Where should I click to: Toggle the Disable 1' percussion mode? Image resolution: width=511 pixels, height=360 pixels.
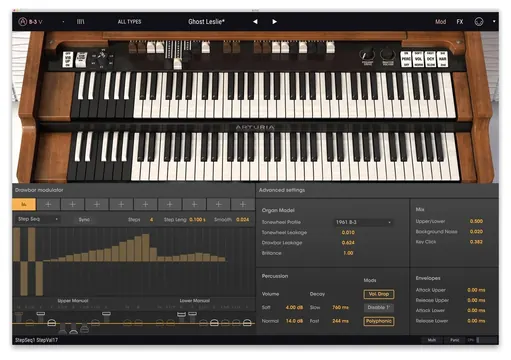[x=379, y=307]
